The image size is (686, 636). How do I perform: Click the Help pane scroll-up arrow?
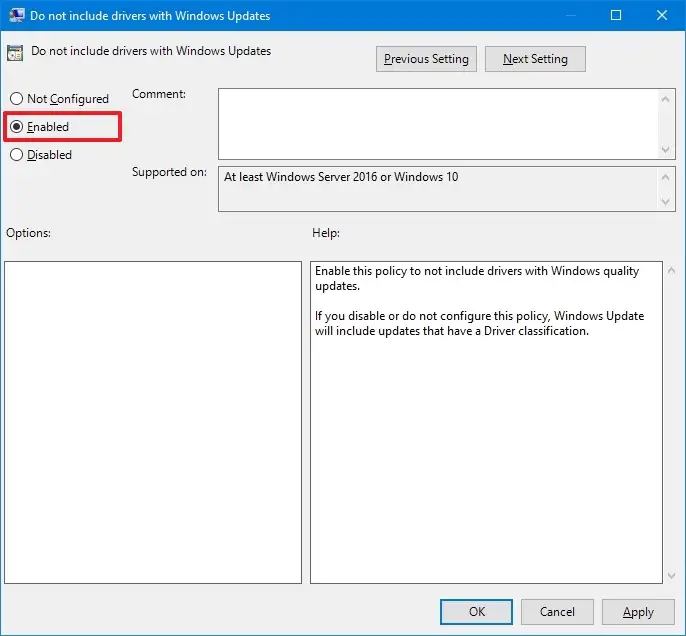(x=672, y=271)
